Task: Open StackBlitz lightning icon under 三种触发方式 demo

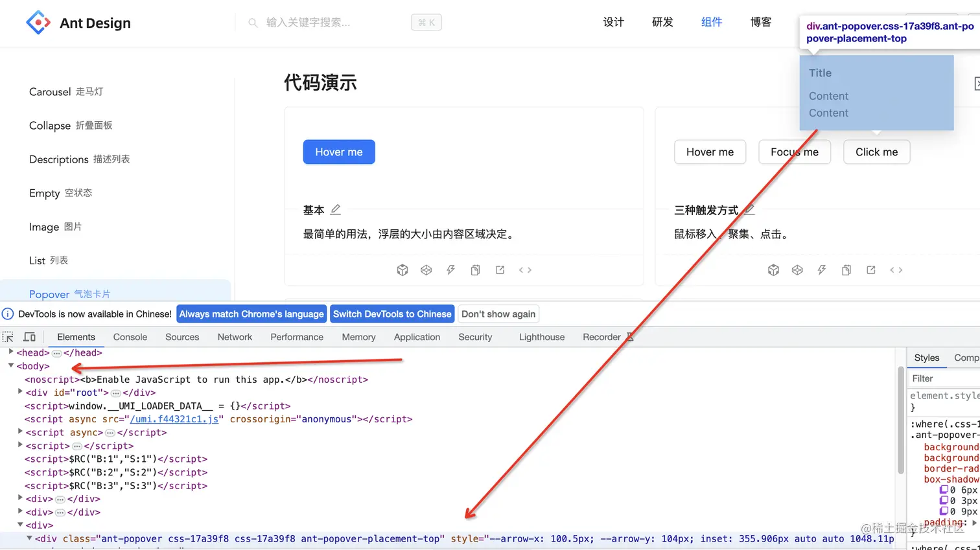Action: 822,270
